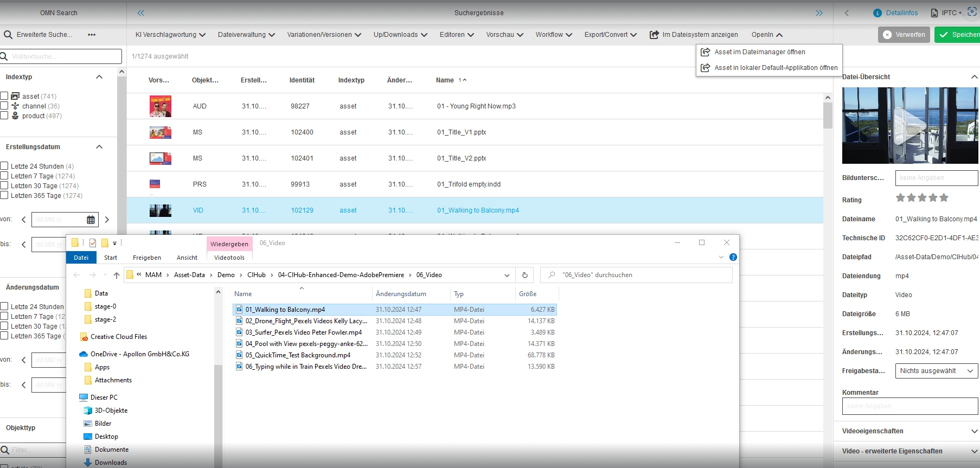This screenshot has height=468, width=980.
Task: Click Im Dateisystem anzeigen
Action: tap(694, 35)
